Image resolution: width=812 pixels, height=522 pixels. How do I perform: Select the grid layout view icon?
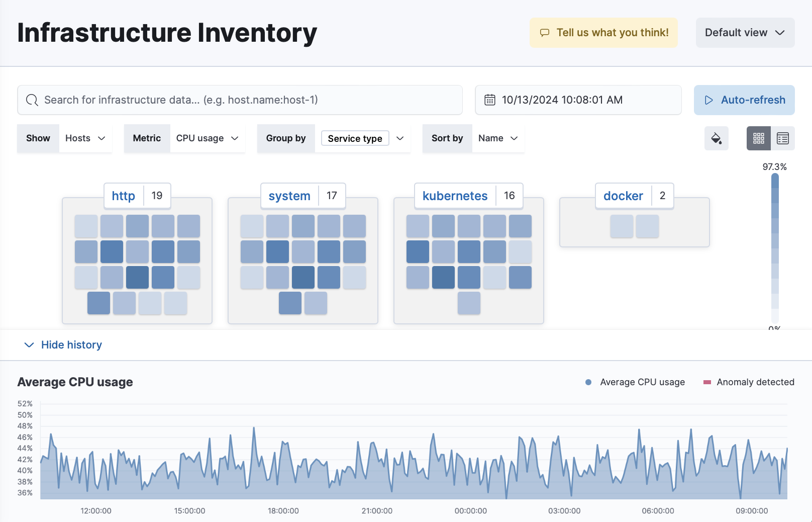tap(758, 138)
